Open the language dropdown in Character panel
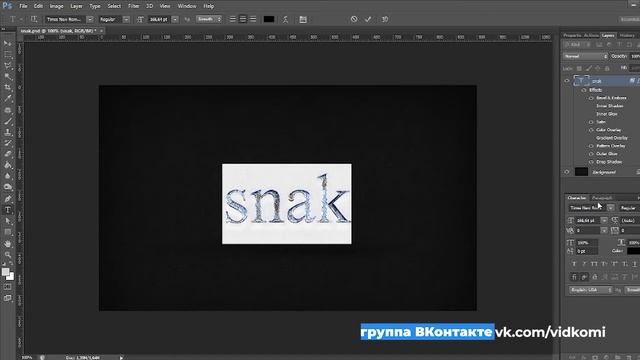Image resolution: width=640 pixels, height=360 pixels. 591,290
